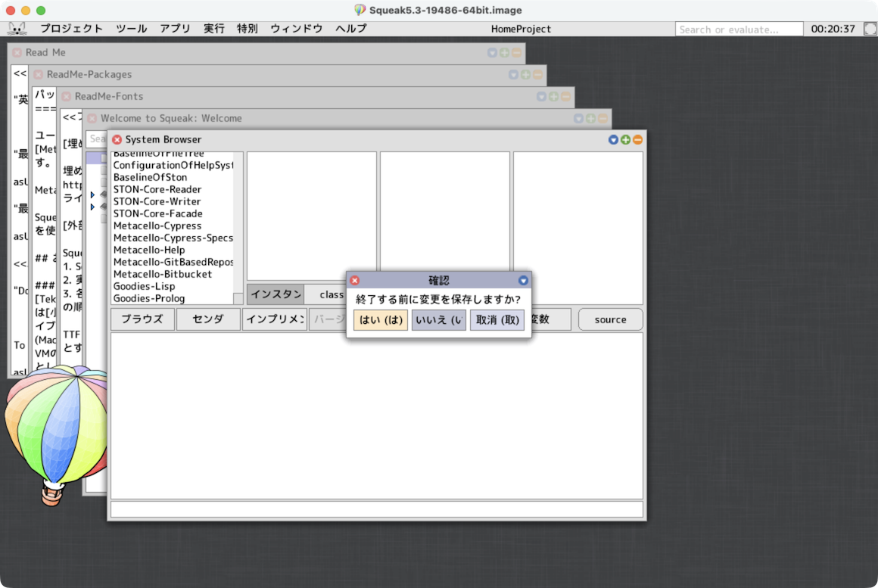
Task: Open the ヘルプ menu
Action: 350,29
